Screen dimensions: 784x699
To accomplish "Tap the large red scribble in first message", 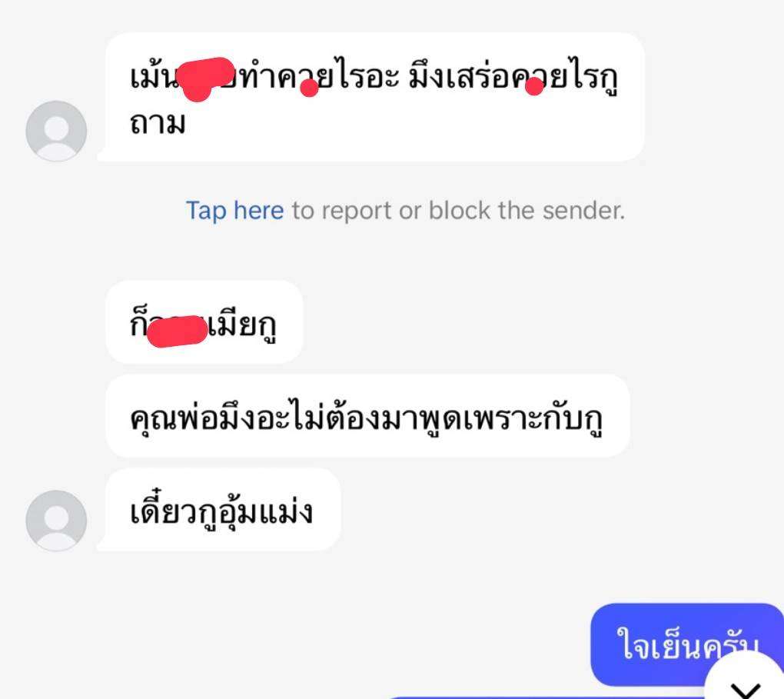I will [207, 78].
